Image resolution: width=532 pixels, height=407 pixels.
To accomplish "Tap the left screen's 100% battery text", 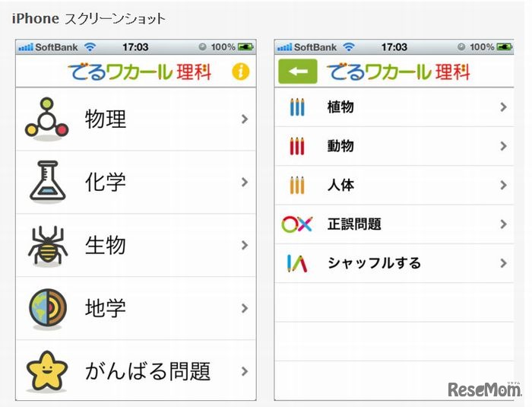I will [x=223, y=47].
